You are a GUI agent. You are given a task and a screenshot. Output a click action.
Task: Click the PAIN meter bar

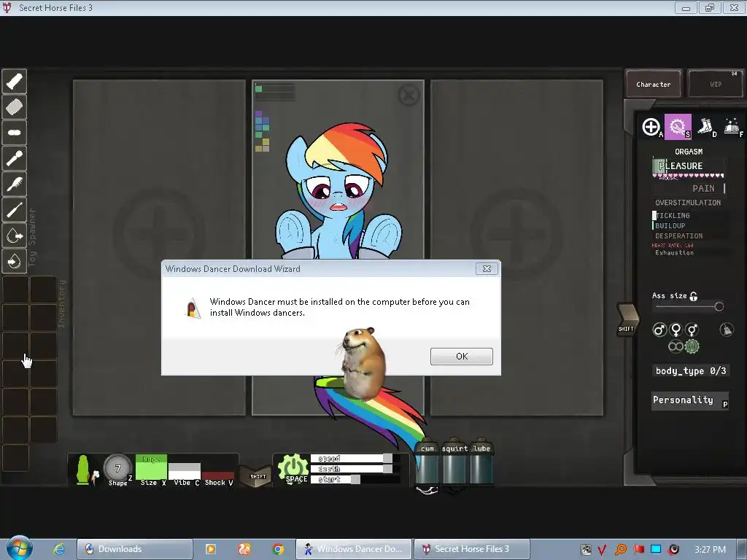pyautogui.click(x=689, y=189)
